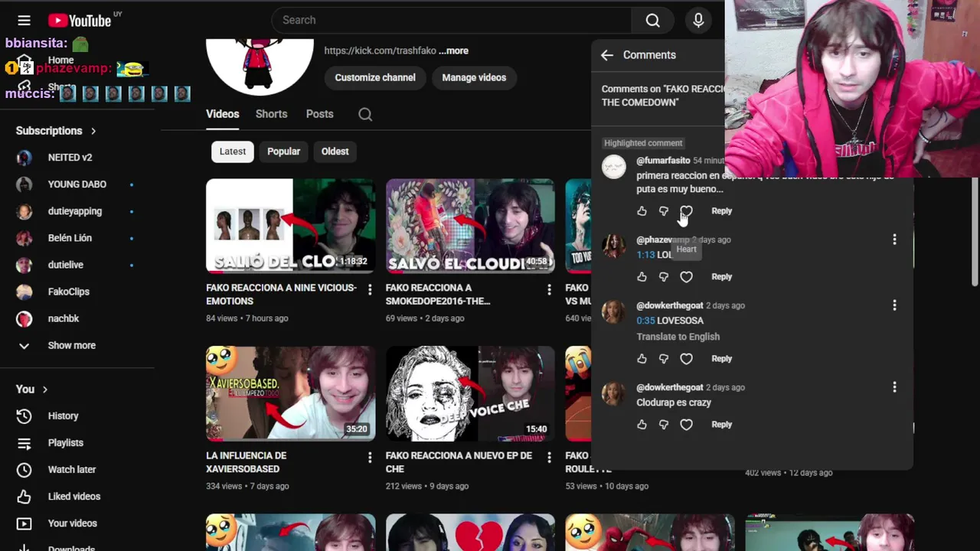This screenshot has height=551, width=980.
Task: Open options menu for Cloudurap comment
Action: click(x=894, y=388)
